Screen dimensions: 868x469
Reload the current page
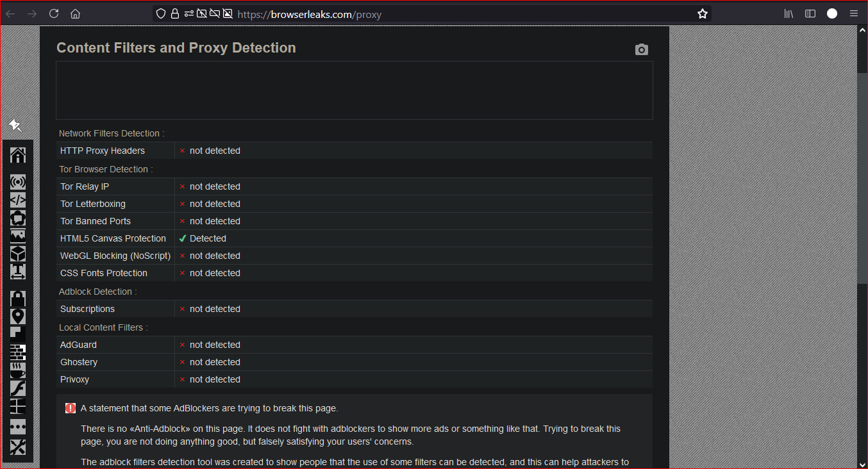tap(54, 13)
